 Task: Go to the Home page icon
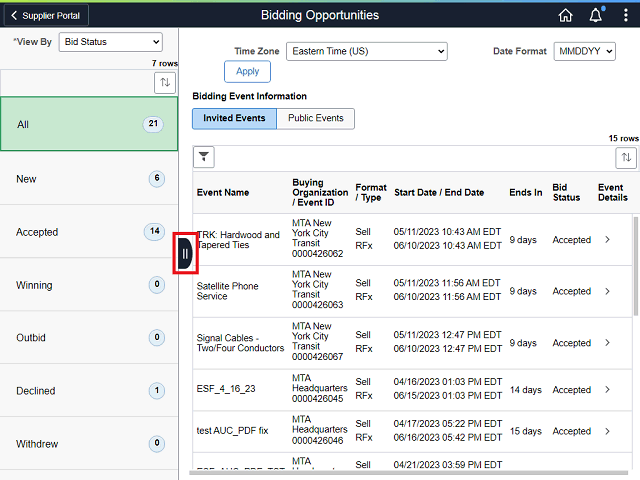pos(565,16)
